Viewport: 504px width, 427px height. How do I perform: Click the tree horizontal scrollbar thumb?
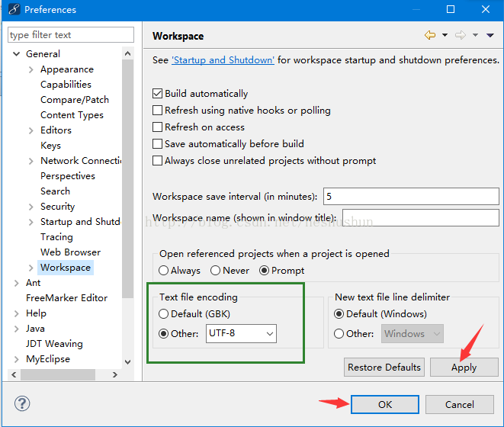[58, 374]
